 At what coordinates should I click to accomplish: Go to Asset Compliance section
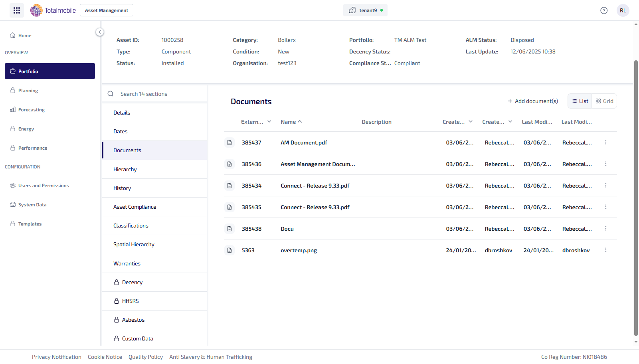coord(135,207)
